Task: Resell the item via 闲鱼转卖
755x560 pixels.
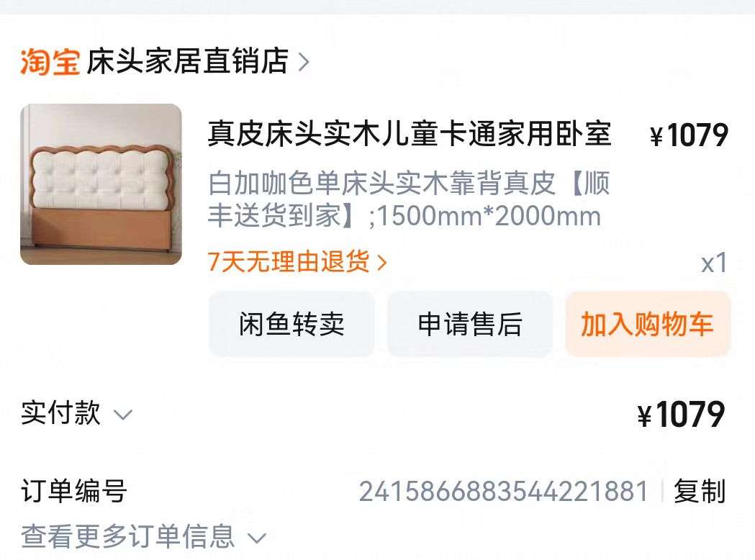Action: coord(291,324)
